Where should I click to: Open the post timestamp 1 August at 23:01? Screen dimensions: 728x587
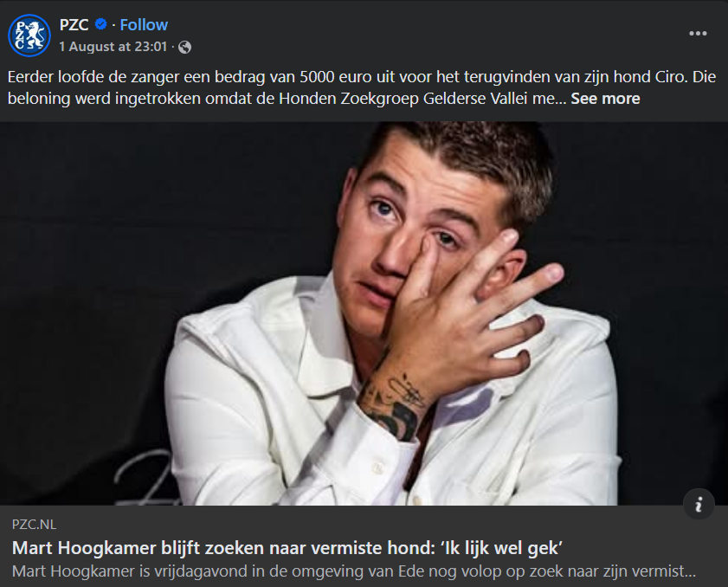113,47
